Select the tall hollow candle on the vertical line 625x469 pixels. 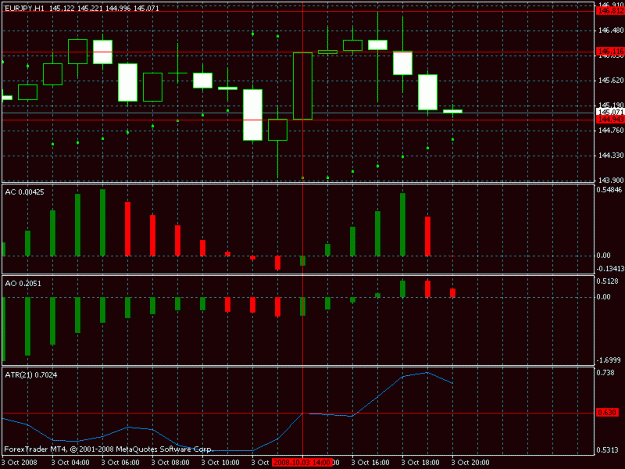tap(303, 86)
